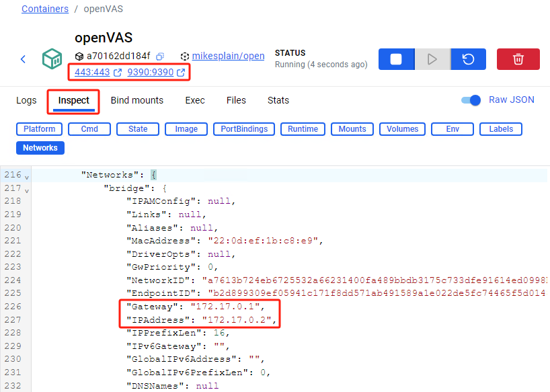
Task: Click the "DNSNames": null line
Action: [x=172, y=386]
